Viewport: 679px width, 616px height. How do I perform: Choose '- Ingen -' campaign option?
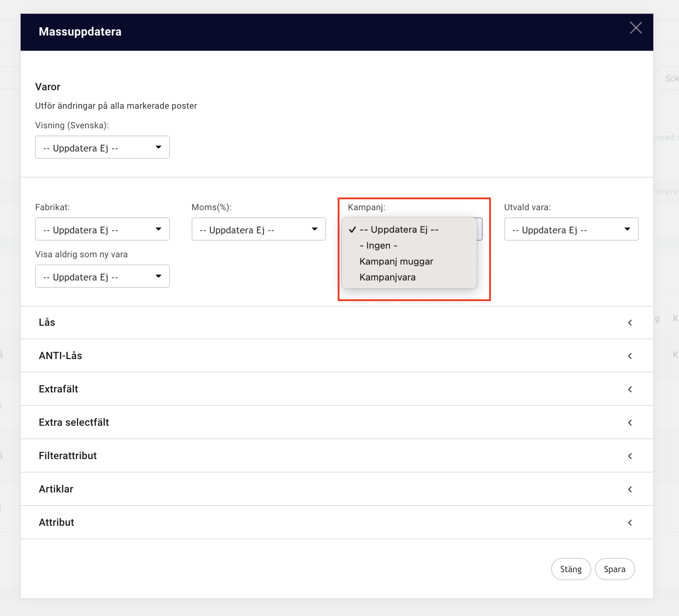pyautogui.click(x=378, y=246)
